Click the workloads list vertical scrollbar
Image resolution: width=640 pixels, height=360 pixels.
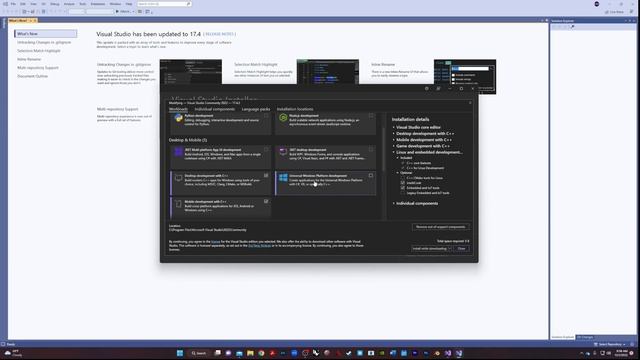(384, 149)
